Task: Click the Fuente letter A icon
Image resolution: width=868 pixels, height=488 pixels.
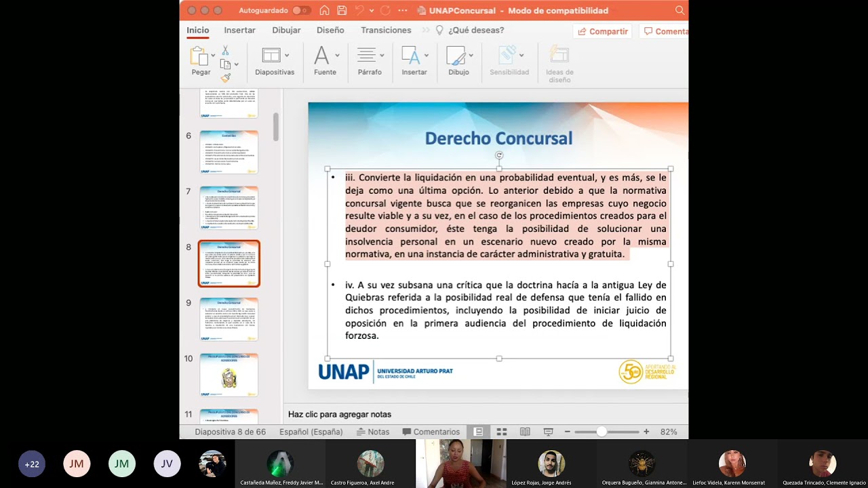Action: pos(321,56)
